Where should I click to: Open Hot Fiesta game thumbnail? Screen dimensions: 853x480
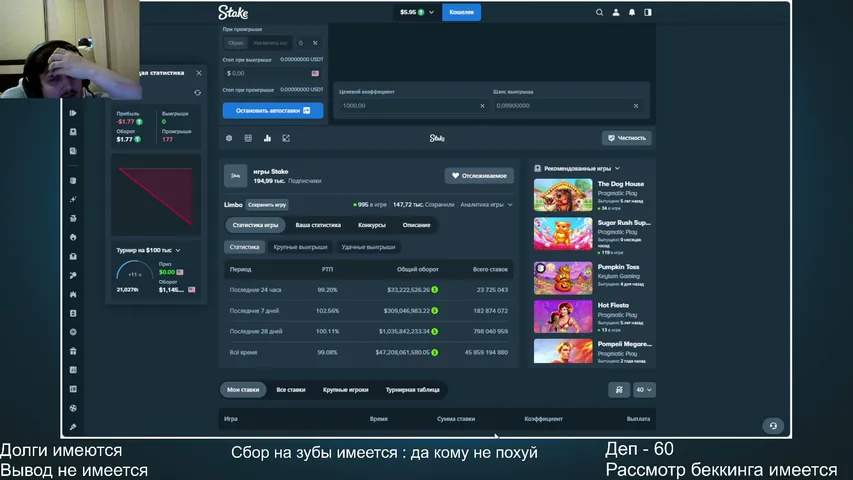(563, 316)
